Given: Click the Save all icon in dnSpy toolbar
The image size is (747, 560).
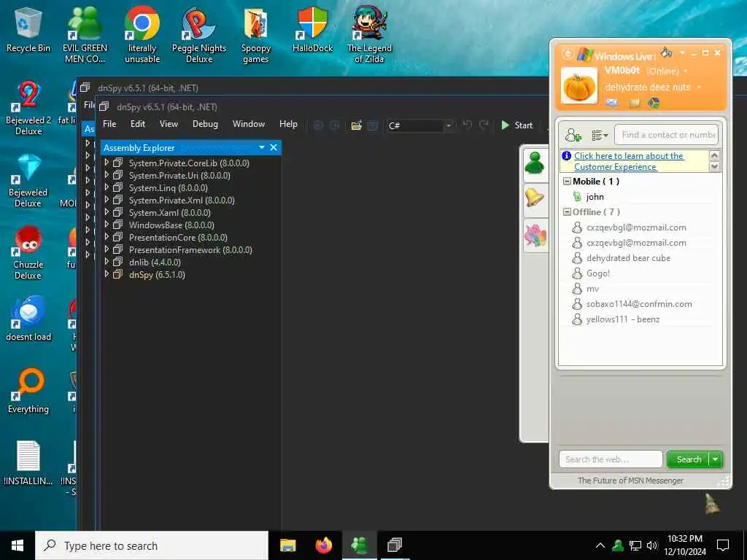Looking at the screenshot, I should pyautogui.click(x=373, y=125).
